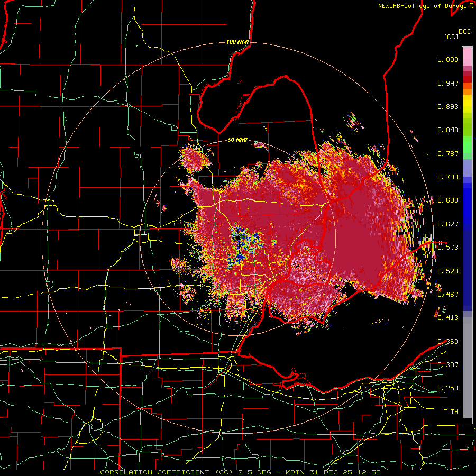Screen dimensions: 476x476
Task: Click the KDTX radar site center point
Action: pos(237,238)
